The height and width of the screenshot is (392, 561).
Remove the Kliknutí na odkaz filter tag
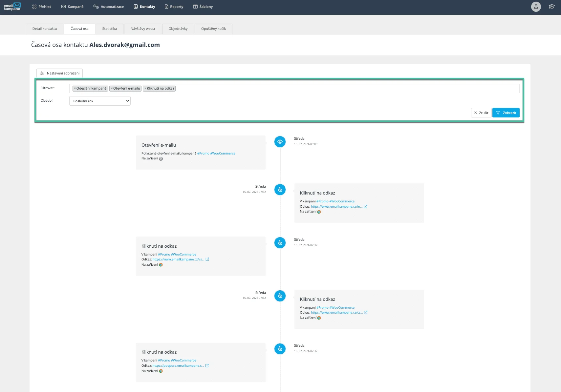point(145,89)
